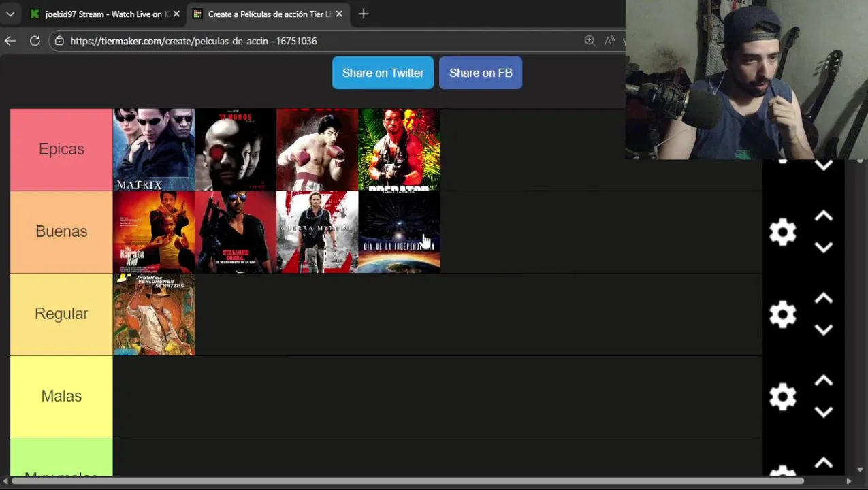Select the Predator movie poster
Image resolution: width=868 pixels, height=490 pixels.
pos(399,150)
